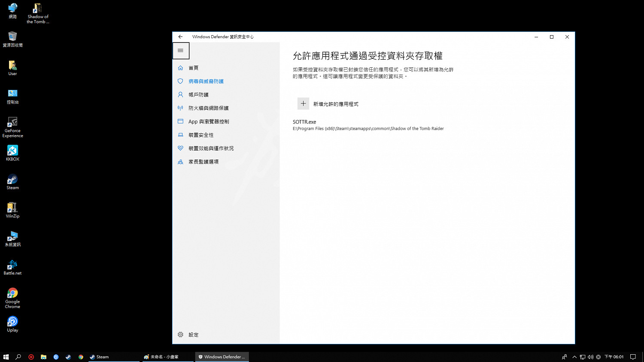Click the back arrow in Windows Defender
Image resolution: width=644 pixels, height=362 pixels.
(180, 37)
